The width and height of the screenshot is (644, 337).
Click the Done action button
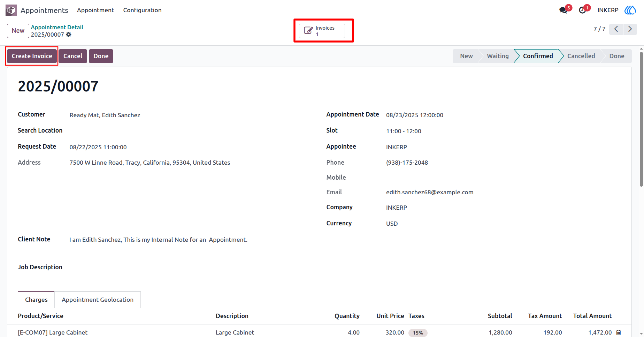[101, 56]
